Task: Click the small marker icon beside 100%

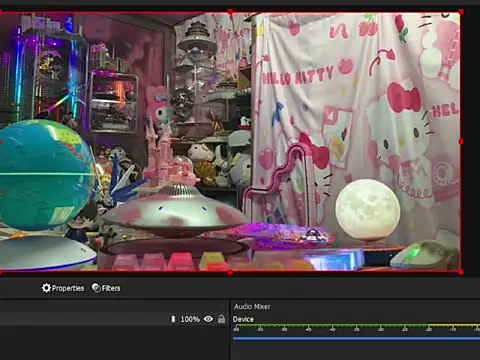Action: 173,319
